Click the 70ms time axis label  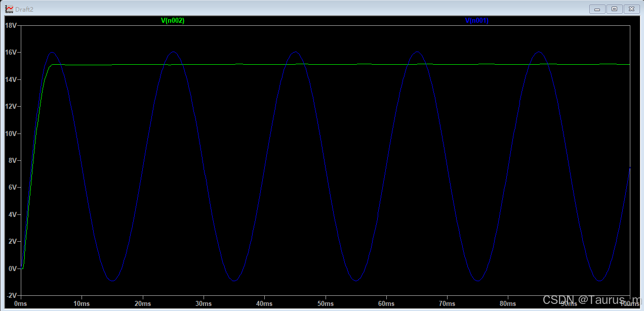point(447,304)
